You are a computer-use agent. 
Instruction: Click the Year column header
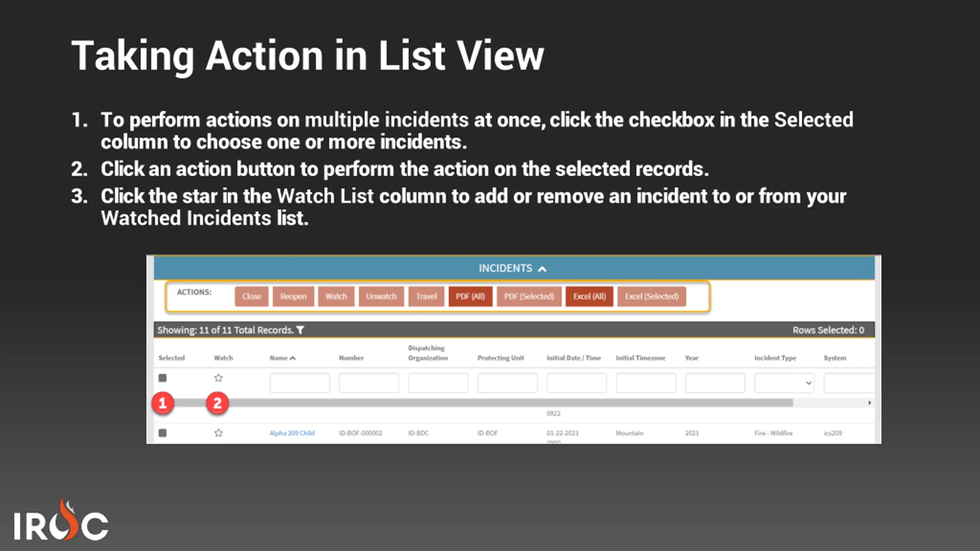point(692,358)
